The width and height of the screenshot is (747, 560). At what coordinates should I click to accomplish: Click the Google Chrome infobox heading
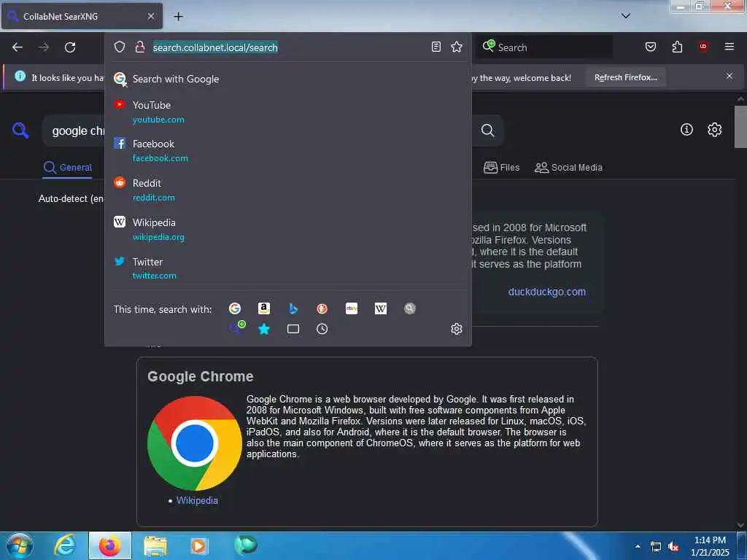point(201,376)
